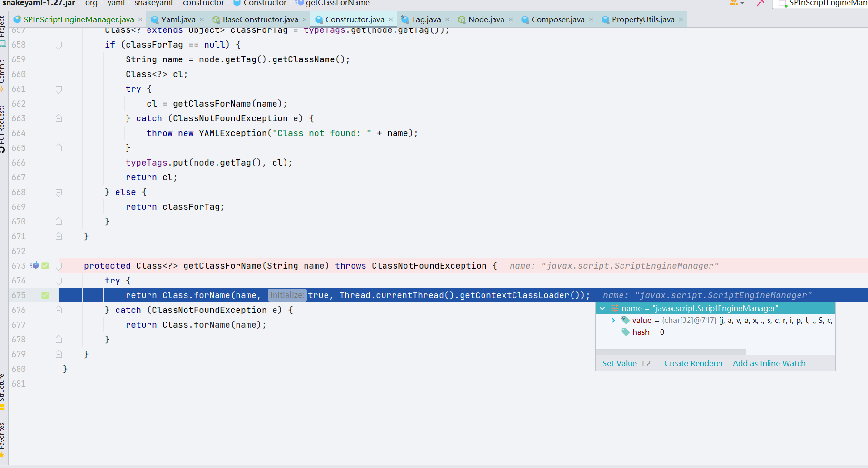Expand the 'value' char array node
Screen dimensions: 868x468
(613, 321)
